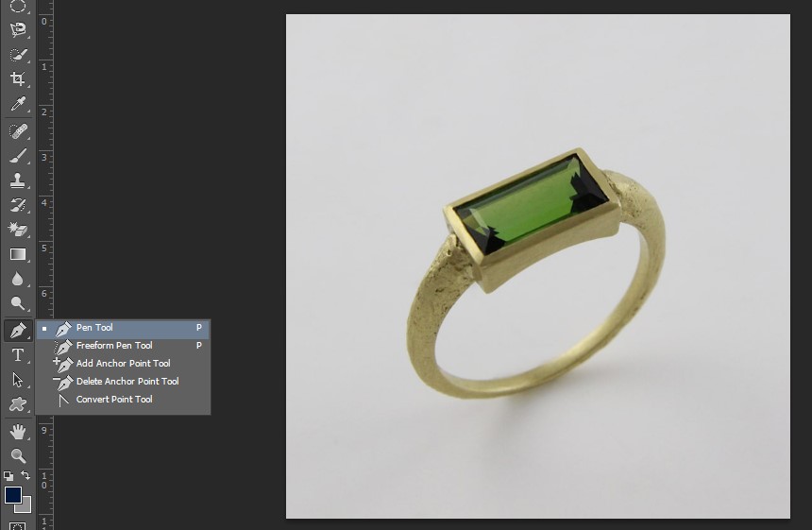The width and height of the screenshot is (812, 530).
Task: Select the Blur tool
Action: (x=18, y=280)
